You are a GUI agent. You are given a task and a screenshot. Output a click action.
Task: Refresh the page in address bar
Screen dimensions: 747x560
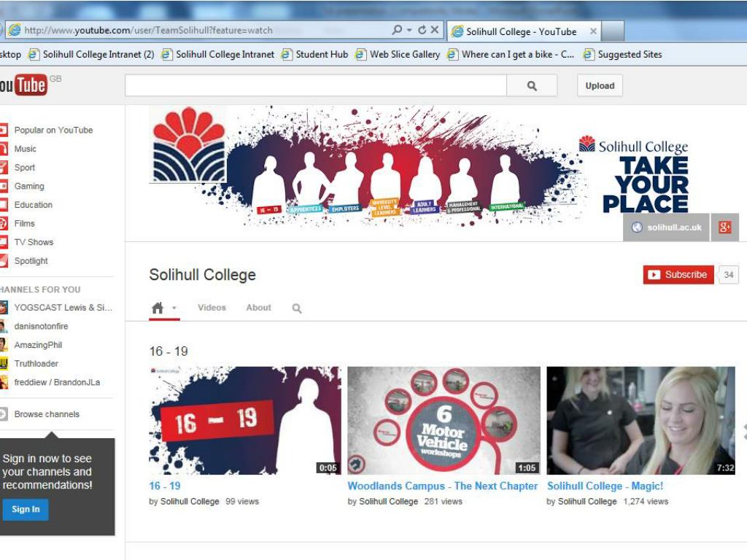click(422, 30)
